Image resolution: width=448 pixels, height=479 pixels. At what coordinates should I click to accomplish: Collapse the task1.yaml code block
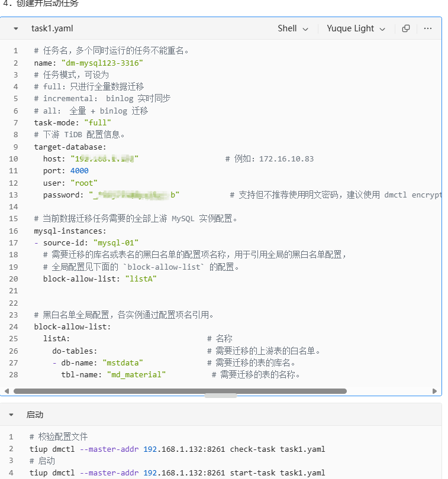(16, 28)
